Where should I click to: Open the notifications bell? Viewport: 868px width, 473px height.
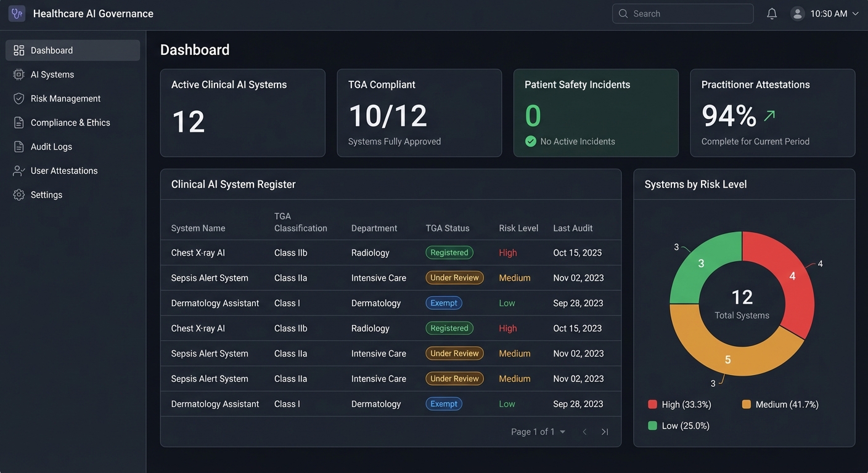click(772, 13)
